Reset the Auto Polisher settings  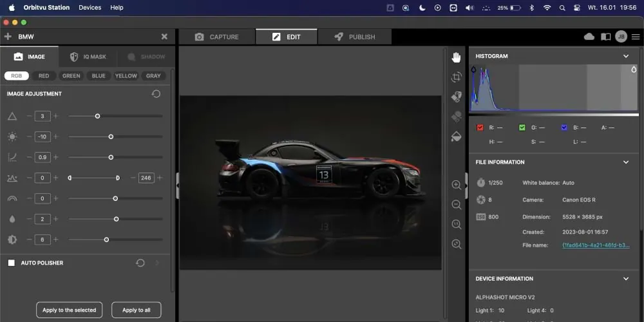coord(140,263)
